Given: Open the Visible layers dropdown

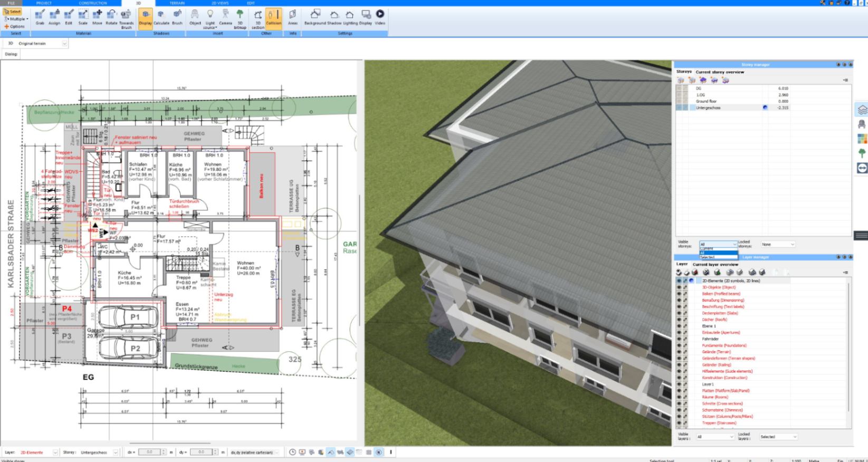Looking at the screenshot, I should [x=715, y=437].
